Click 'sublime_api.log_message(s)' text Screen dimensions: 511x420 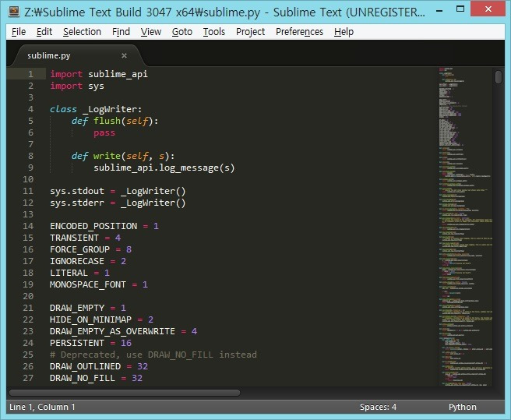pos(164,168)
